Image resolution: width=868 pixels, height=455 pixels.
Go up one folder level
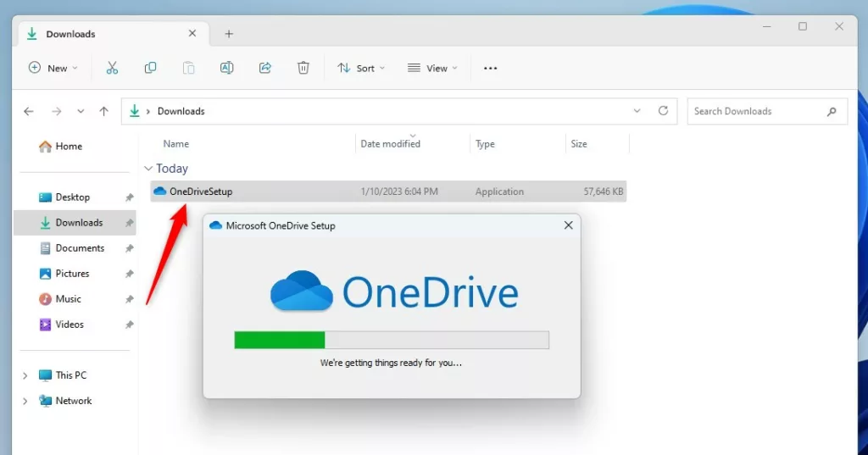(103, 111)
